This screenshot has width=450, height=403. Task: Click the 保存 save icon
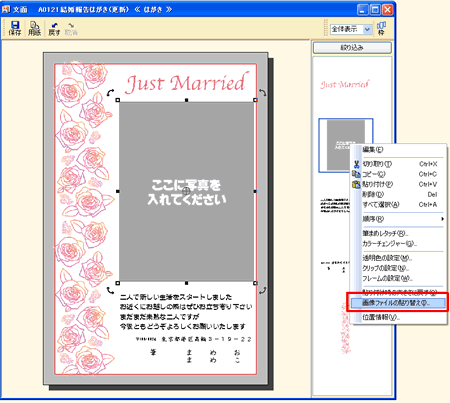coord(15,28)
